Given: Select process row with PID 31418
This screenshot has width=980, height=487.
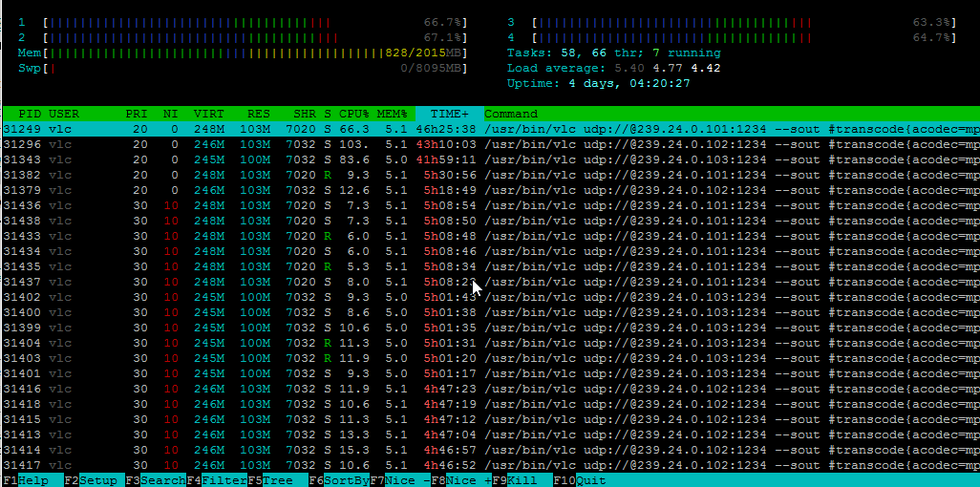Looking at the screenshot, I should [x=491, y=405].
